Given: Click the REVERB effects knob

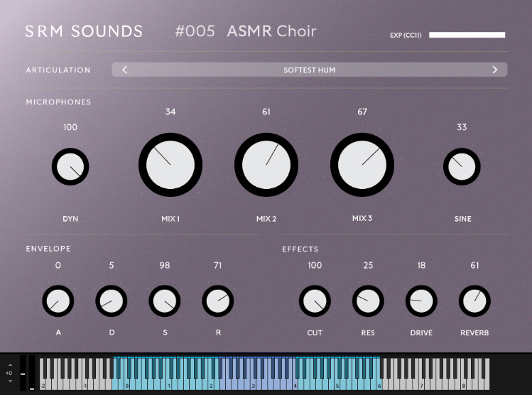Looking at the screenshot, I should [x=474, y=302].
